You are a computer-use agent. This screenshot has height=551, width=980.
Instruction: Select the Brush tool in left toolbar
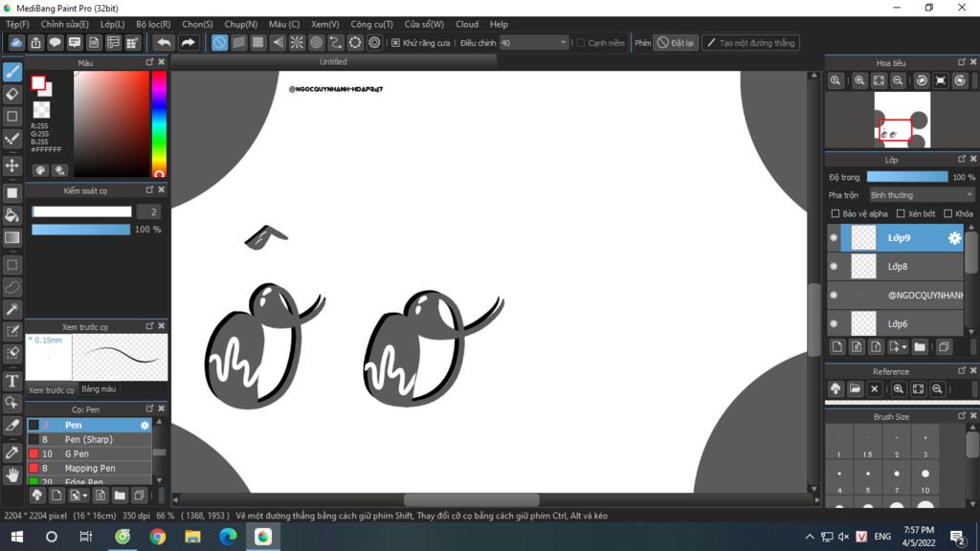11,72
